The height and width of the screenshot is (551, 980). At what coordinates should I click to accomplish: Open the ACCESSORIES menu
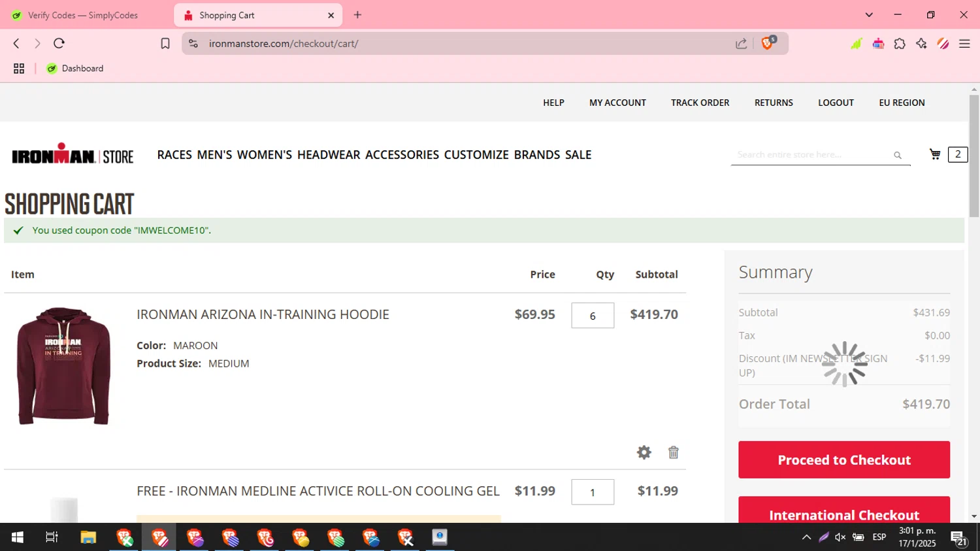[402, 155]
